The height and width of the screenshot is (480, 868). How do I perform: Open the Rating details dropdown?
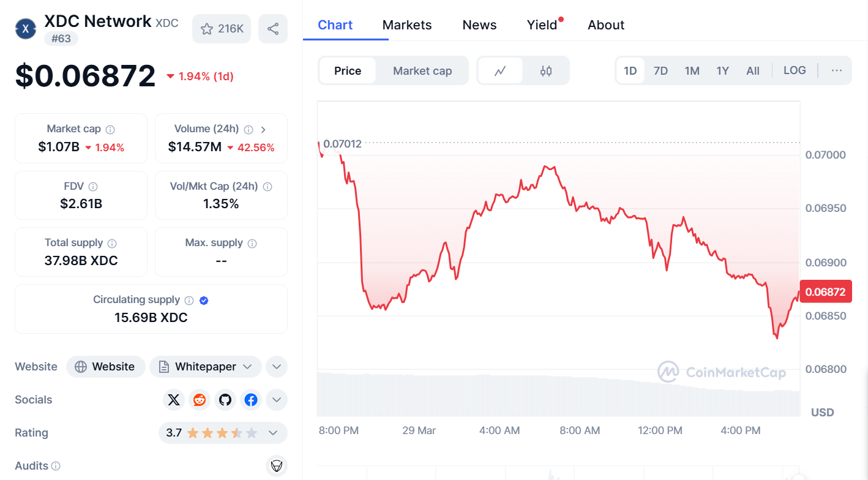pos(272,432)
